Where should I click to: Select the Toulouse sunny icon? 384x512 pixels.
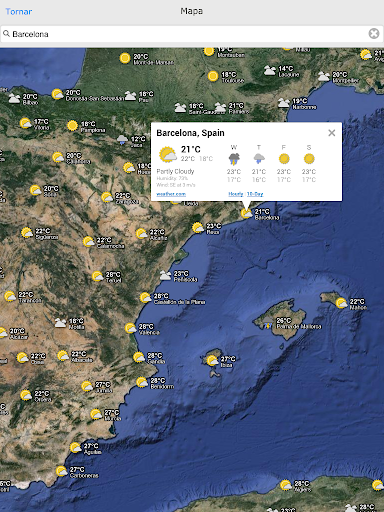[x=213, y=76]
